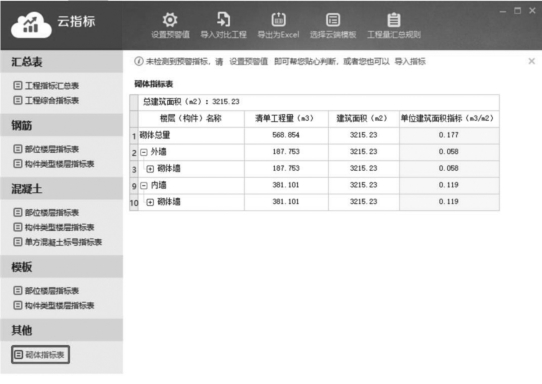542x384 pixels.
Task: Click the 其他 section header
Action: coord(62,330)
